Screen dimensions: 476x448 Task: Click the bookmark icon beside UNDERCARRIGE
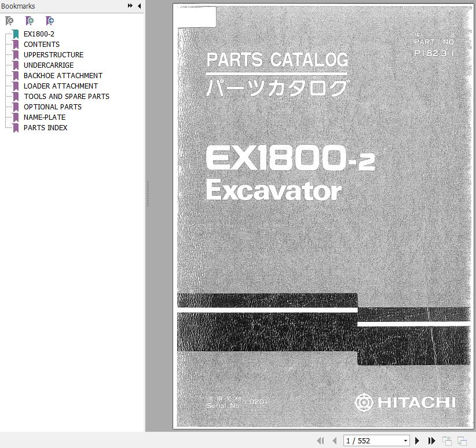[x=16, y=65]
